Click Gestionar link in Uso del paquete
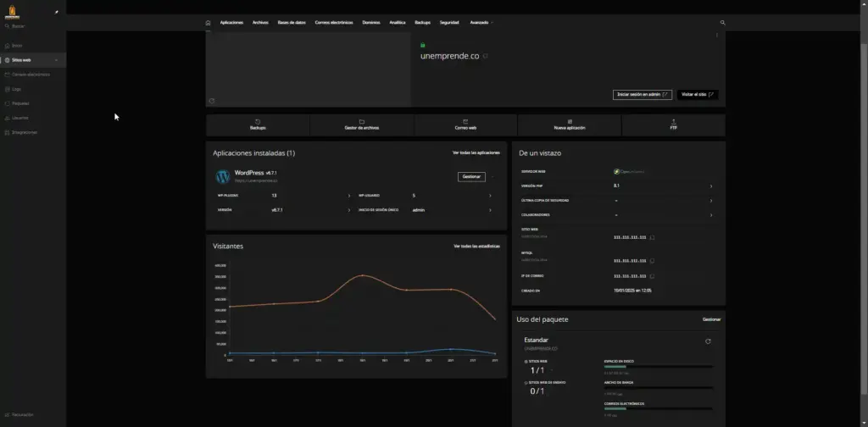The image size is (868, 427). (712, 319)
